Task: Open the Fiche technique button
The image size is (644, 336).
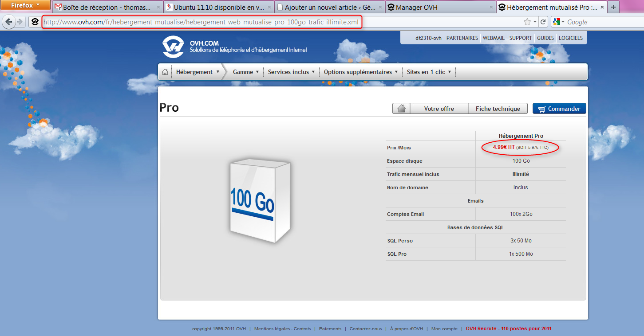Action: [498, 109]
